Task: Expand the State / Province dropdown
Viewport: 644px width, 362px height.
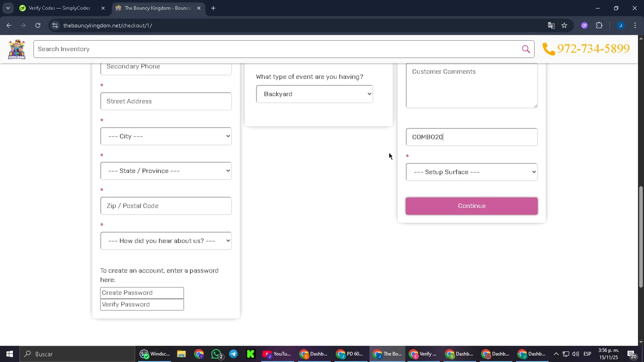Action: click(166, 171)
